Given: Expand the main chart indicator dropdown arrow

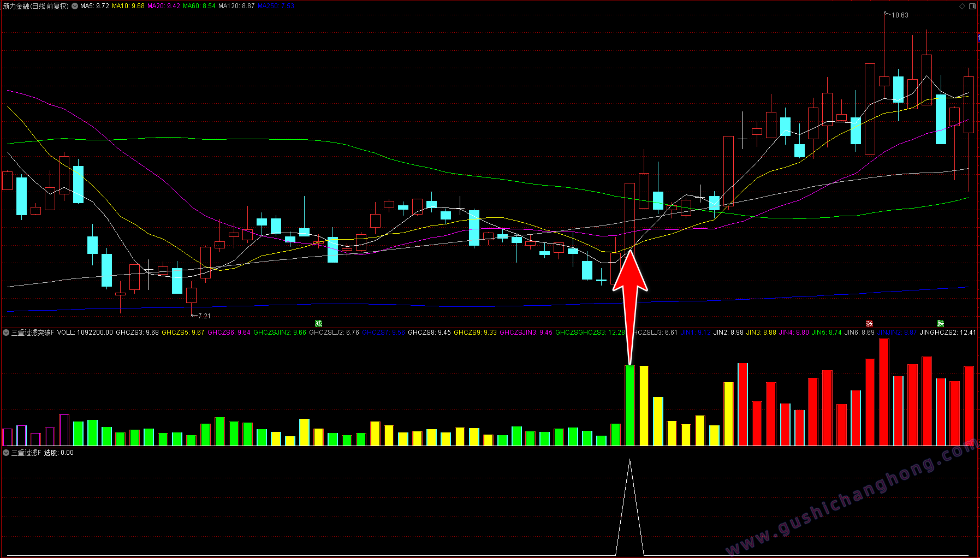Looking at the screenshot, I should click(x=75, y=7).
